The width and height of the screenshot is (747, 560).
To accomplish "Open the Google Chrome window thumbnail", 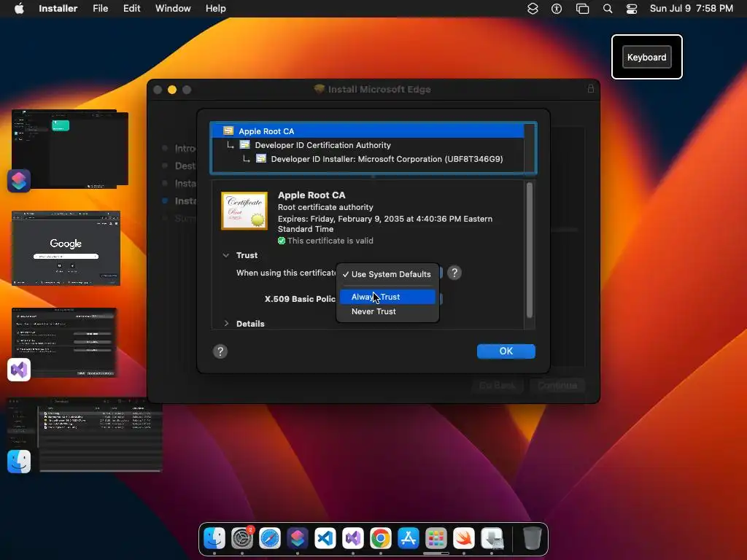I will (66, 248).
